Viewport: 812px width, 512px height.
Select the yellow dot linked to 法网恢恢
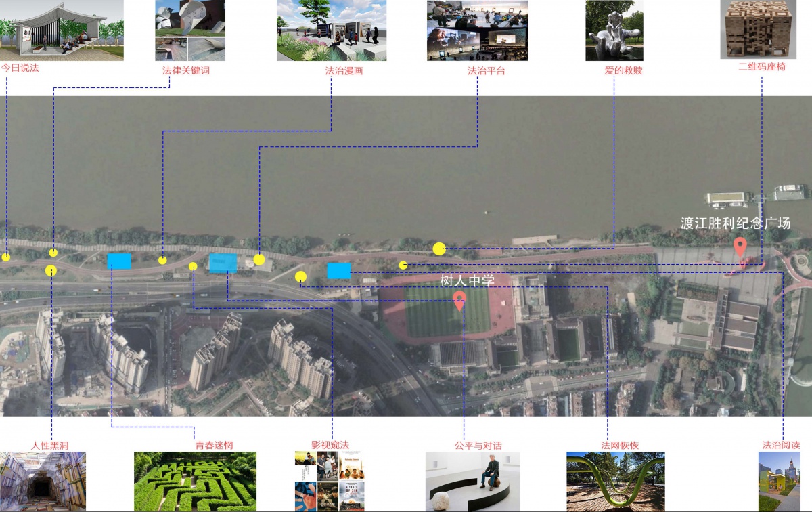301,276
